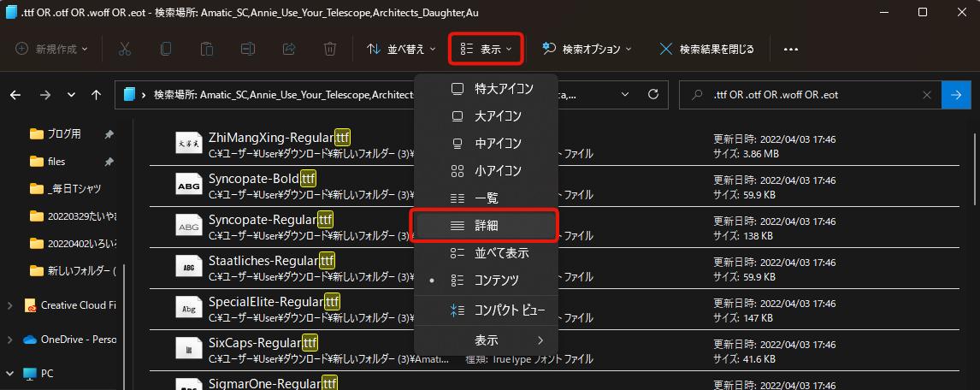The image size is (980, 390).
Task: Click the Rename icon in toolbar
Action: click(248, 49)
